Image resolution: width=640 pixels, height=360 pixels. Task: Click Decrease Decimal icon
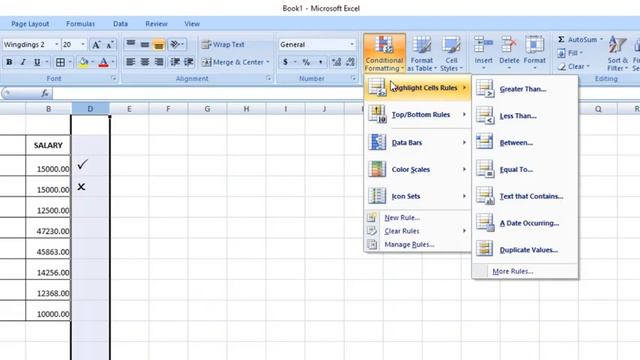click(350, 62)
